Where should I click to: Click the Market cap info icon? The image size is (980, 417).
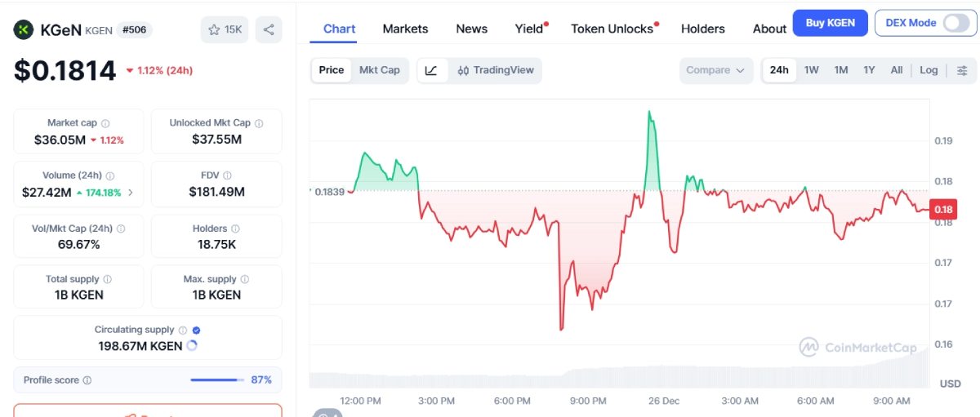[x=105, y=123]
